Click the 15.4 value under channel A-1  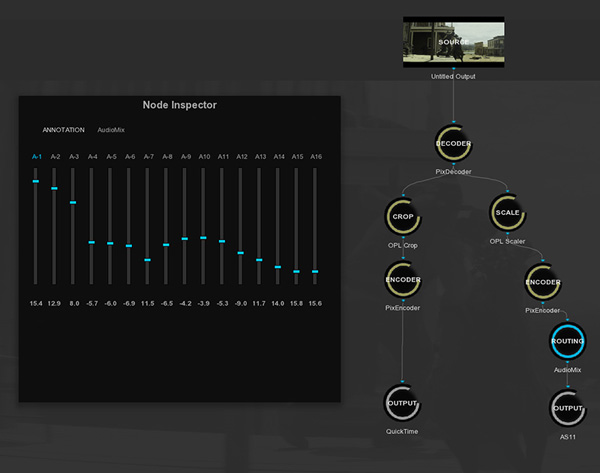coord(36,303)
